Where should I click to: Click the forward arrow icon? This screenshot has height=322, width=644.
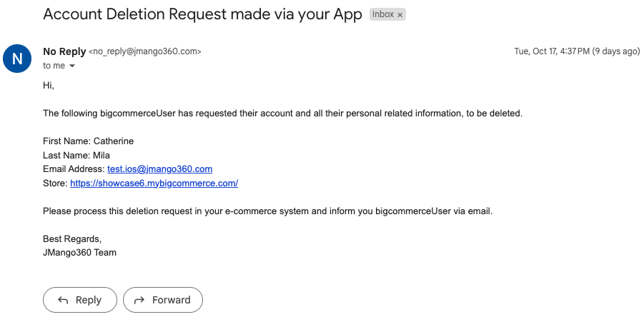[139, 300]
